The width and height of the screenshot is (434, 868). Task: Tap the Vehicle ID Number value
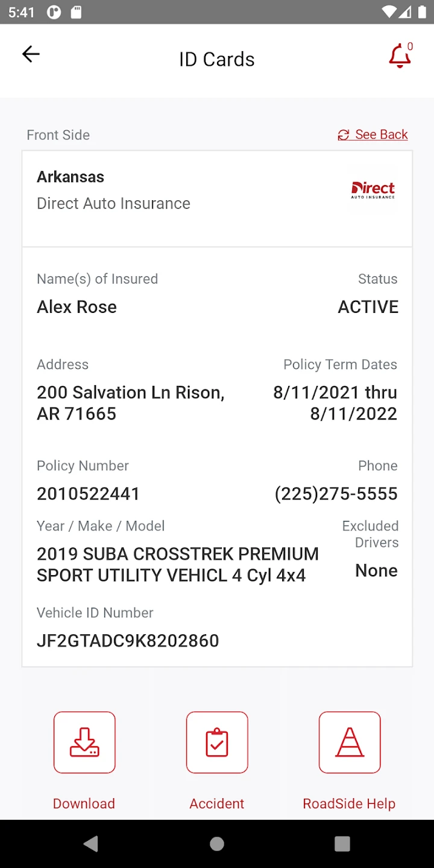tap(128, 640)
